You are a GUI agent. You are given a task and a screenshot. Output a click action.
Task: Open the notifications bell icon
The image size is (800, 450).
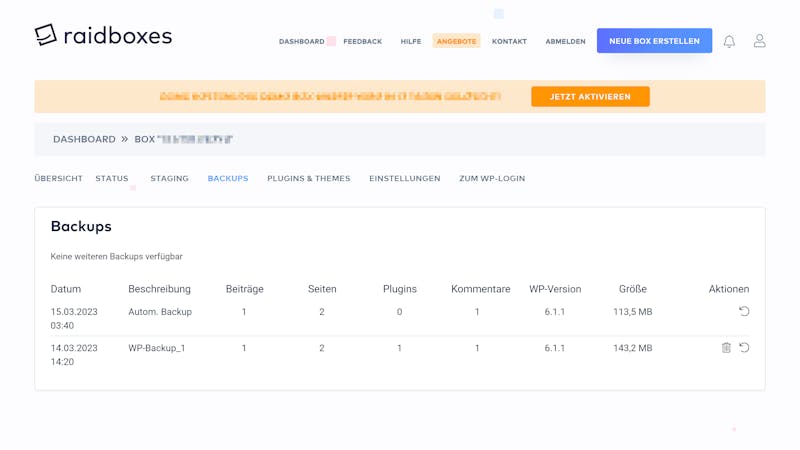[x=729, y=41]
